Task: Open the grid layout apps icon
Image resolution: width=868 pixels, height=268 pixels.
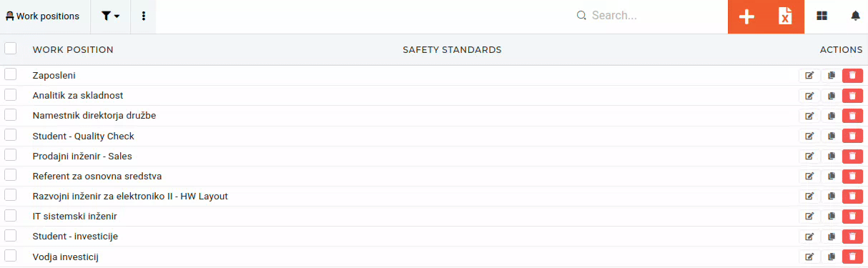Action: pyautogui.click(x=822, y=16)
